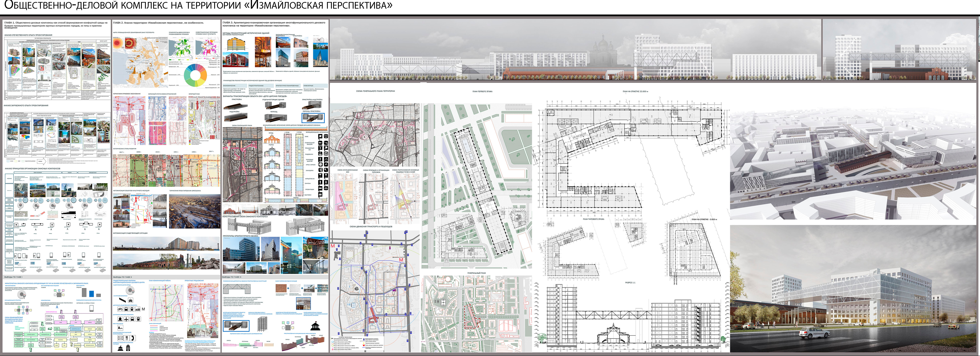Click label 'Выводы по главе I'

click(13, 277)
